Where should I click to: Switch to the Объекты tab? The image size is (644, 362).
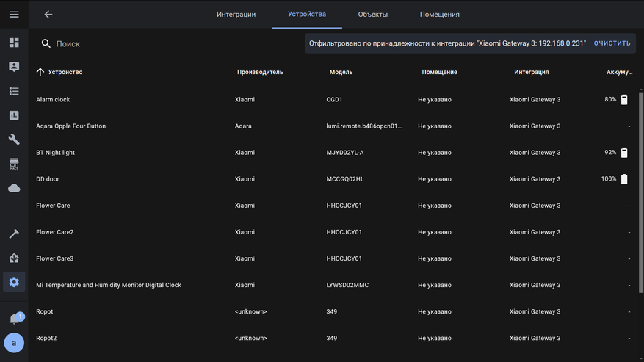click(x=373, y=15)
